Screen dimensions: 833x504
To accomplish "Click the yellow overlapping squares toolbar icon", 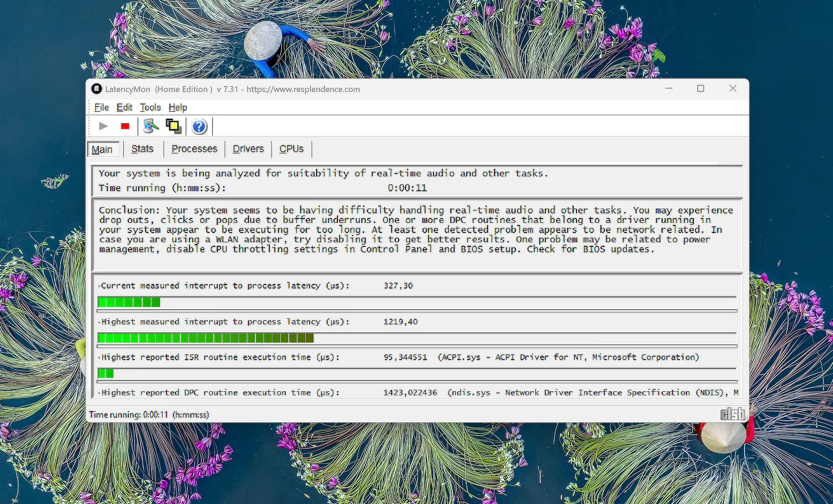I will [173, 126].
